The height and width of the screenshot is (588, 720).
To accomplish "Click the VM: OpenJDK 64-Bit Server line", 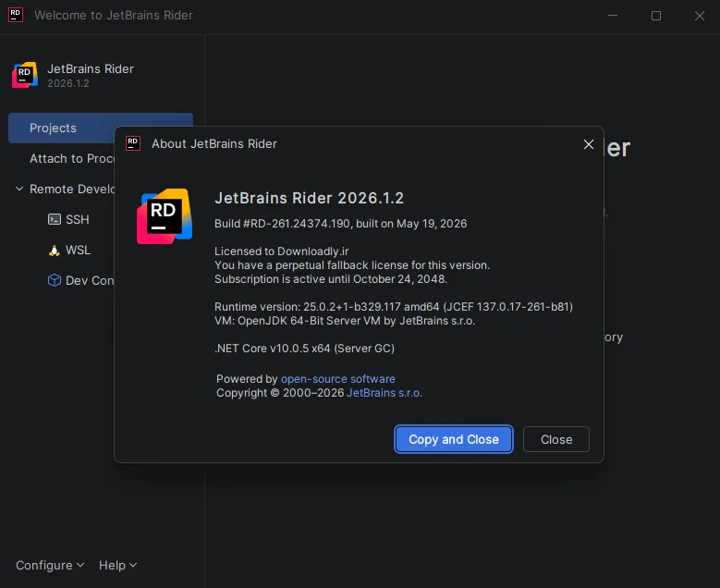I will point(345,321).
